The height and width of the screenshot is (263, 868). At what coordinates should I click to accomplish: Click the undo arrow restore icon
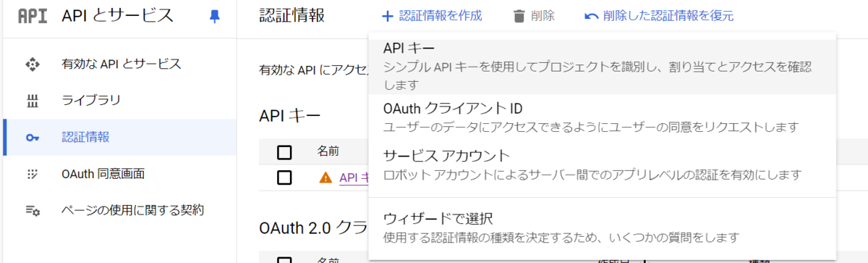pos(591,16)
